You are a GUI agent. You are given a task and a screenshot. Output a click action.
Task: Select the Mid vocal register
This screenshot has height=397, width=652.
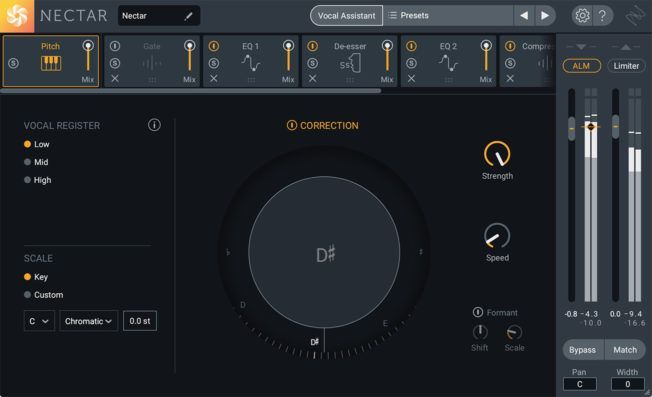click(36, 162)
